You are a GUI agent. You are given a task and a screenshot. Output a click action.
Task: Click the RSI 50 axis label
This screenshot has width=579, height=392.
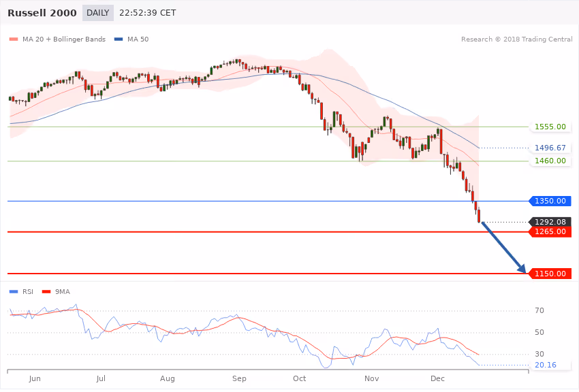pyautogui.click(x=539, y=332)
